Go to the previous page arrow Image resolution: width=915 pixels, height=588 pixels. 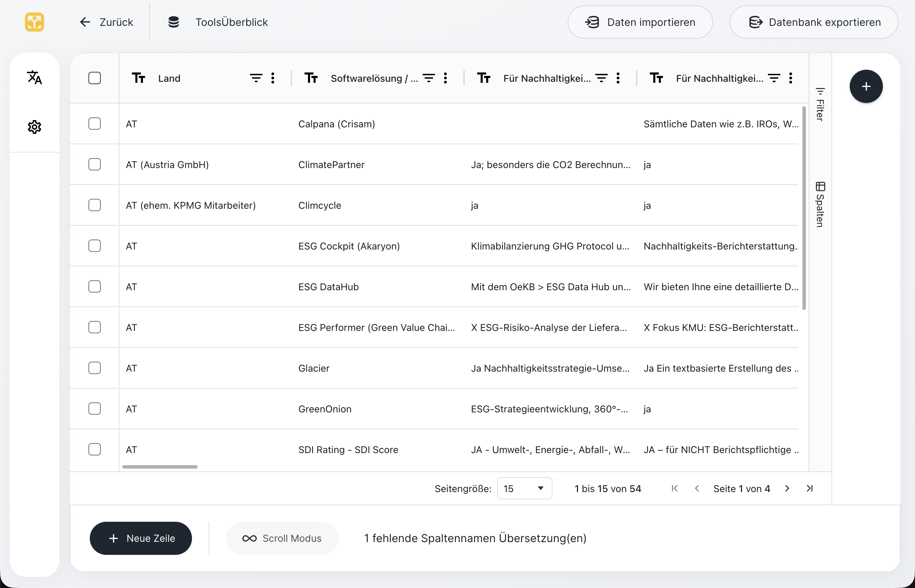(697, 488)
